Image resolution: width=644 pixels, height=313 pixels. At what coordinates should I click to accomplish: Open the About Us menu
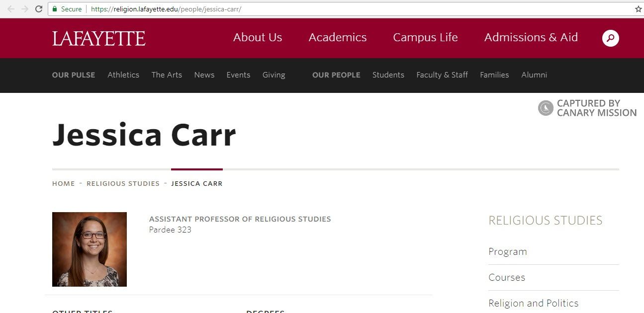point(258,37)
